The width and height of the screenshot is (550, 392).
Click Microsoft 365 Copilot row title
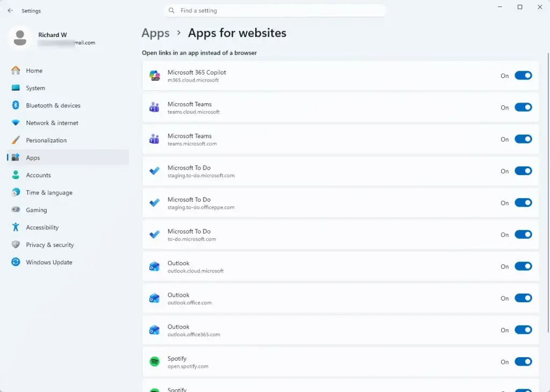[197, 72]
